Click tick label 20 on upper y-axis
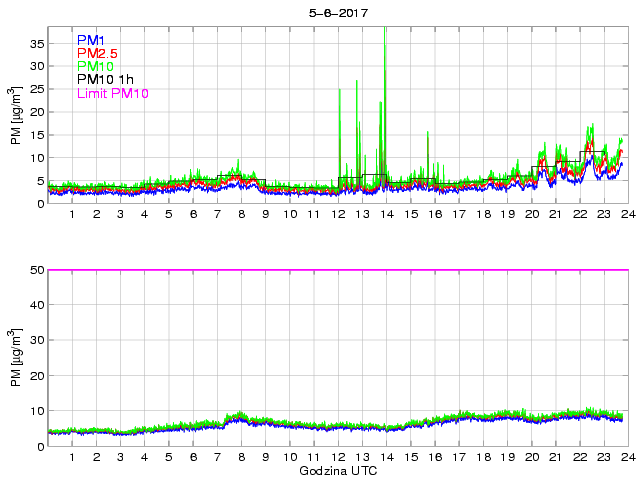The height and width of the screenshot is (480, 640). point(36,112)
